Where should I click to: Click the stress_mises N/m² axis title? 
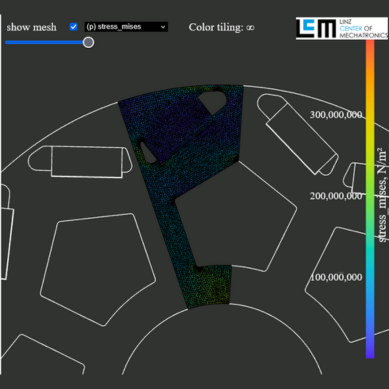click(x=383, y=195)
